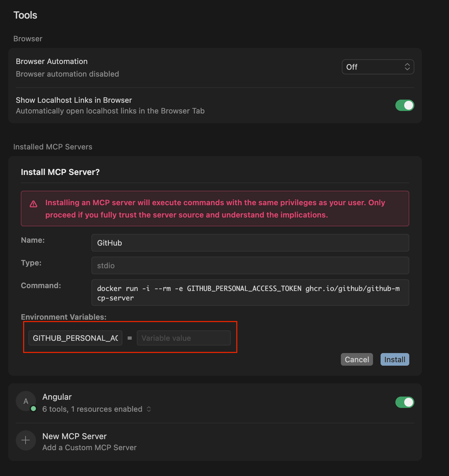Screen dimensions: 449x476
Task: Click the Installed MCP Servers heading
Action: pyautogui.click(x=53, y=147)
